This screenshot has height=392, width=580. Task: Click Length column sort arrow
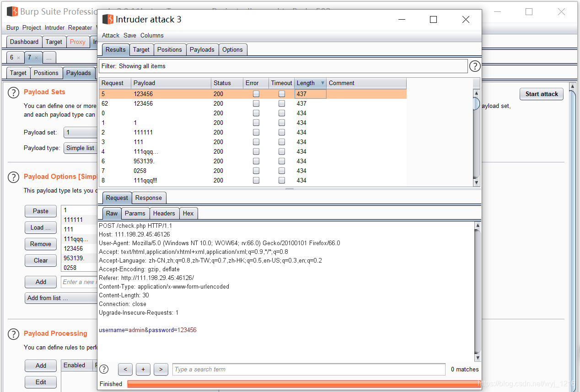click(322, 83)
